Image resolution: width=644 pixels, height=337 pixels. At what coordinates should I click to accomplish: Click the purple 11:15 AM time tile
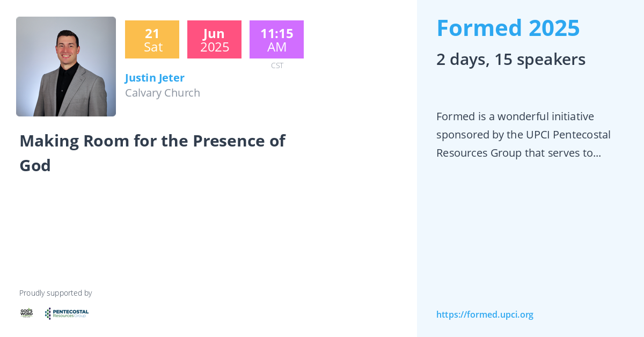tap(276, 40)
